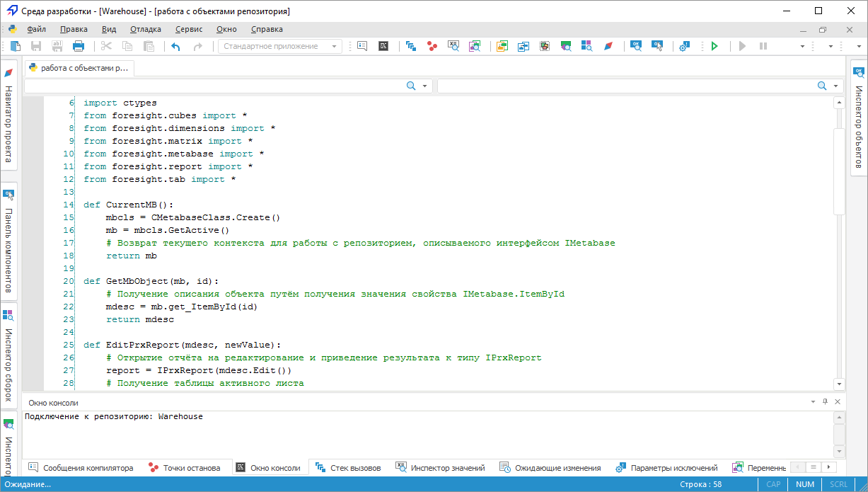Switch to Сообщения компилятора tab
This screenshot has height=492, width=868.
click(x=81, y=468)
